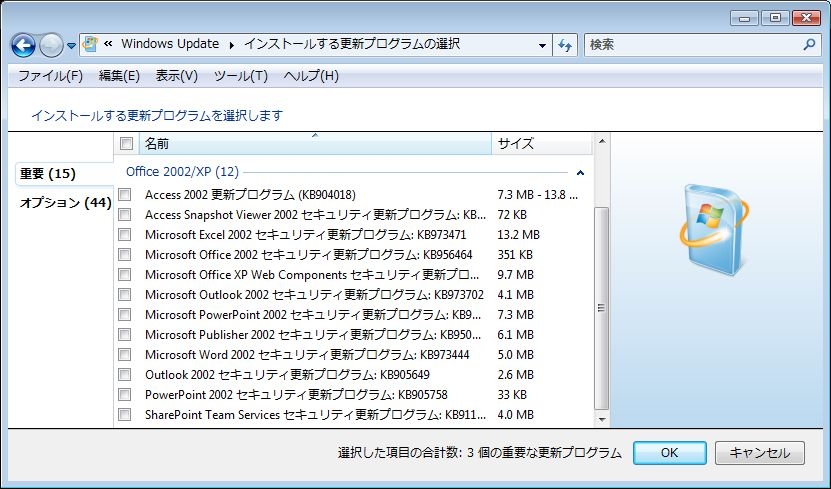Select the Microsoft Word 2002 KB973444 row text

[307, 354]
